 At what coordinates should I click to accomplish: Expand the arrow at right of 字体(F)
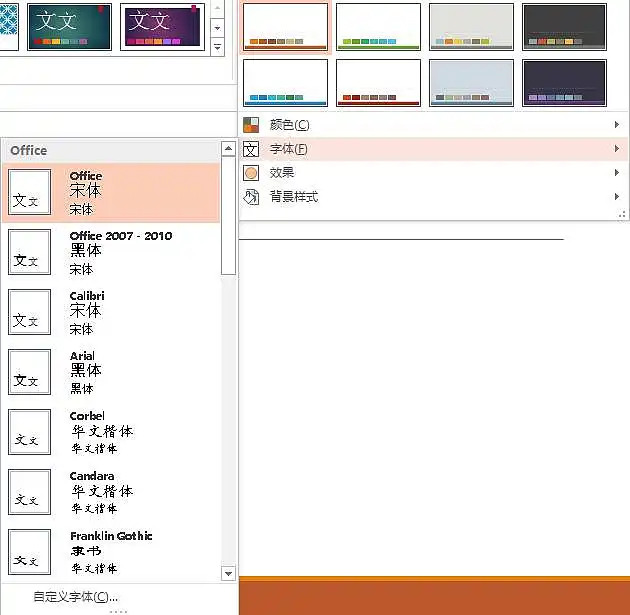tap(616, 149)
